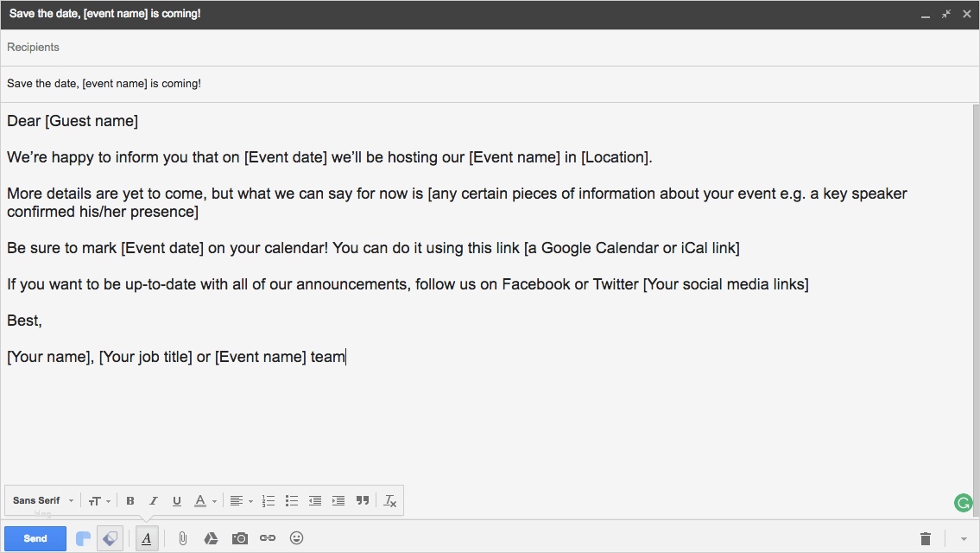Insert files using Google Drive icon
This screenshot has height=553, width=980.
tap(211, 538)
